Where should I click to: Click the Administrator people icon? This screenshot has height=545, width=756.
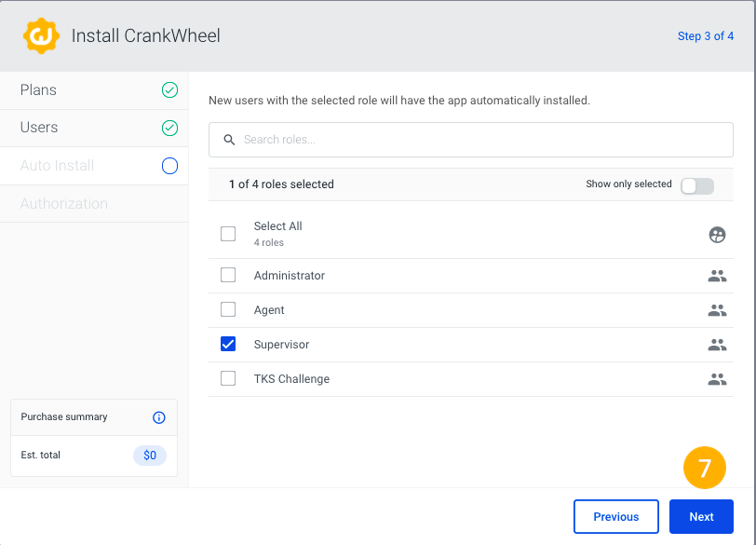[717, 276]
